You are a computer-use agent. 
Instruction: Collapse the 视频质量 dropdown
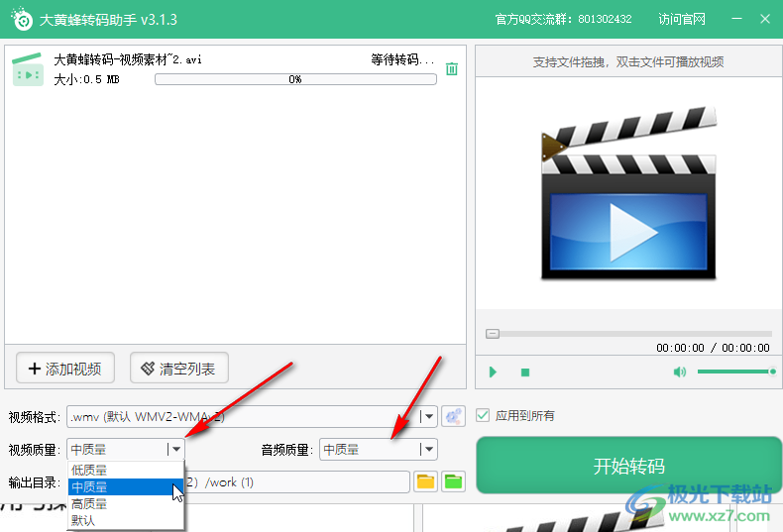(x=175, y=449)
